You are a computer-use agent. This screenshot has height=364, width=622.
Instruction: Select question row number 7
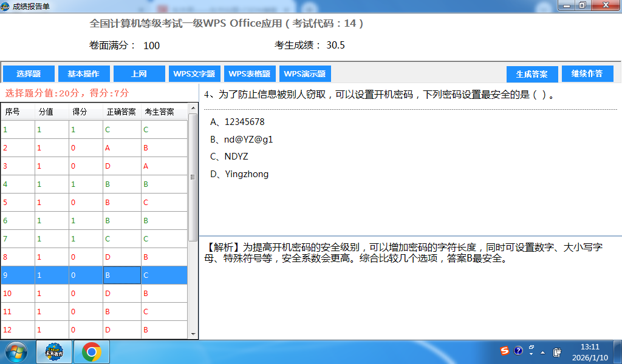pos(94,239)
